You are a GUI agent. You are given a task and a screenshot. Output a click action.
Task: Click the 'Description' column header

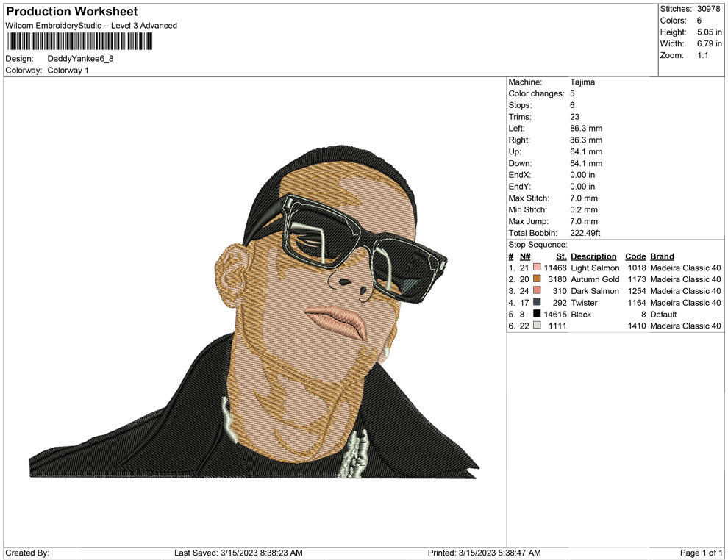(x=593, y=256)
